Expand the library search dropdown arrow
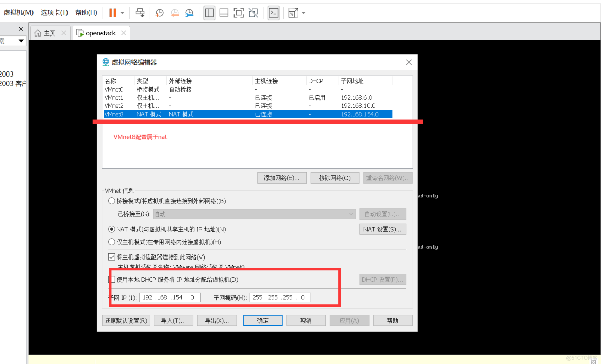Image resolution: width=601 pixels, height=364 pixels. pyautogui.click(x=21, y=41)
